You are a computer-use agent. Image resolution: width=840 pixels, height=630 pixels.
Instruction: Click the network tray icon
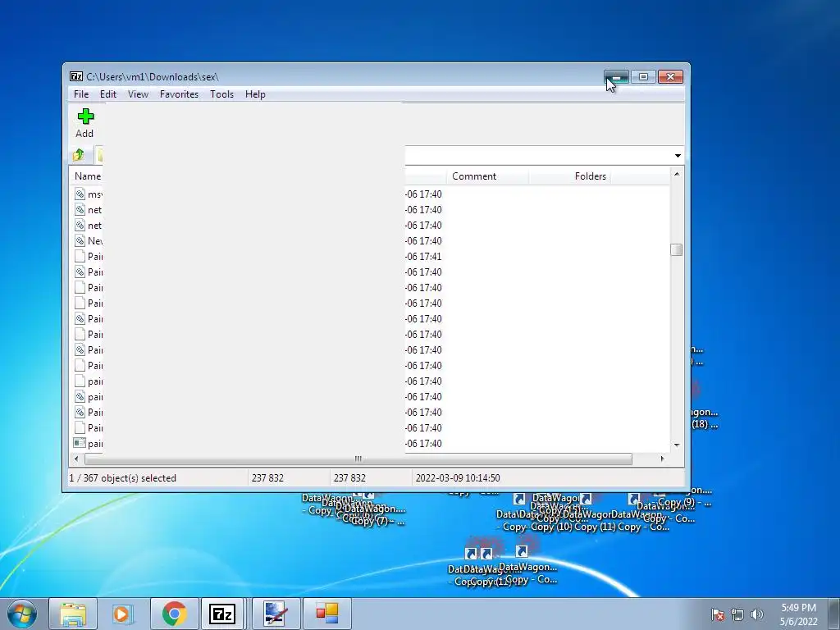point(737,614)
